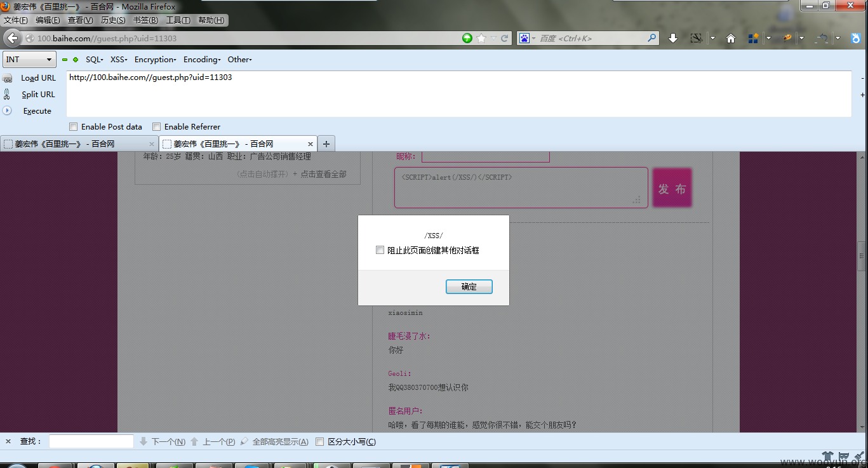Viewport: 868px width, 468px height.
Task: Open the 书签(B) menu
Action: pyautogui.click(x=145, y=20)
